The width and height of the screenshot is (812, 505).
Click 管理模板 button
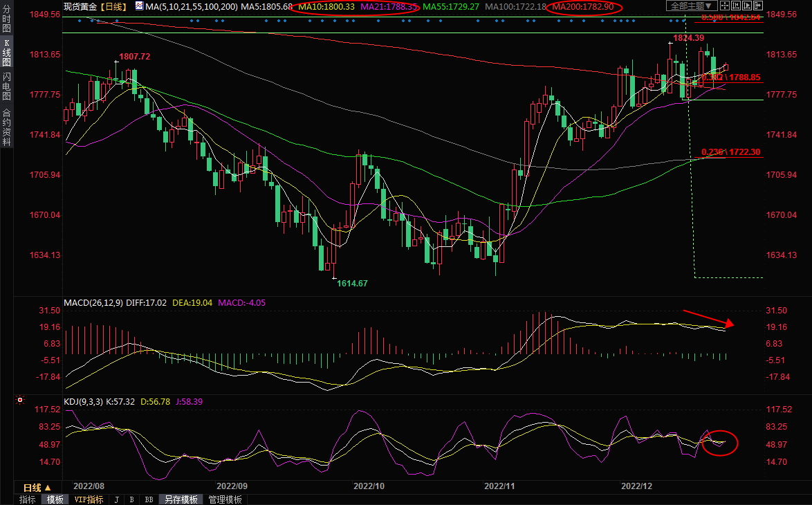tap(225, 499)
